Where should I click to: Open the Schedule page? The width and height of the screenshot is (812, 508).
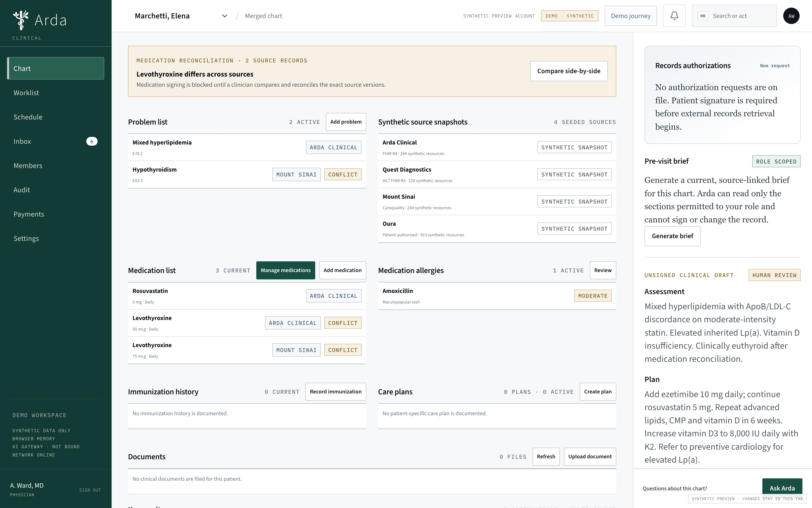pos(56,117)
